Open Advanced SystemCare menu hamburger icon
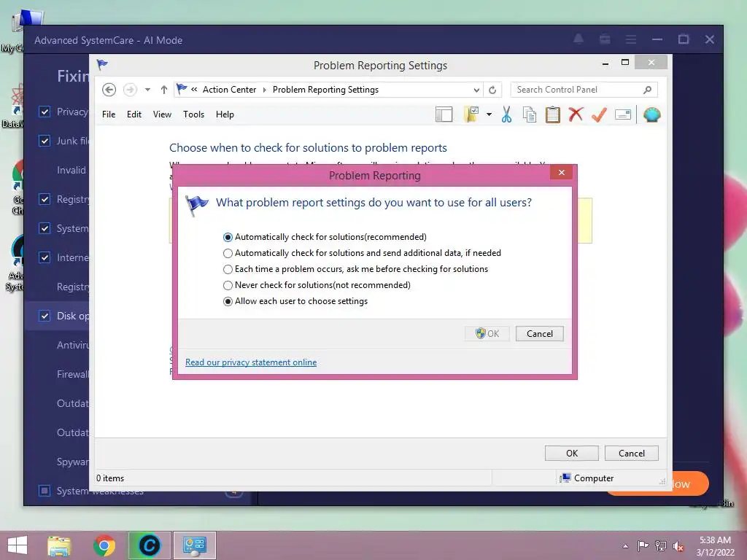Screen dimensions: 747x560 tap(631, 39)
